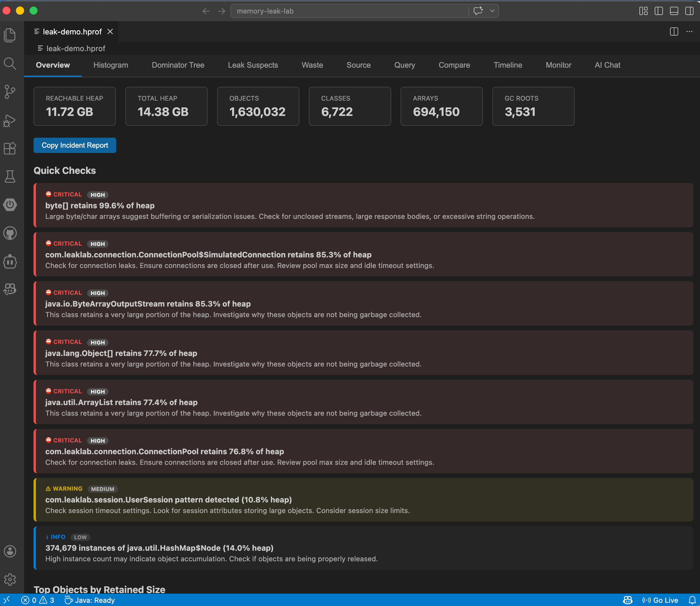Click the Copy Incident Report button
Viewport: 700px width, 606px height.
(75, 145)
